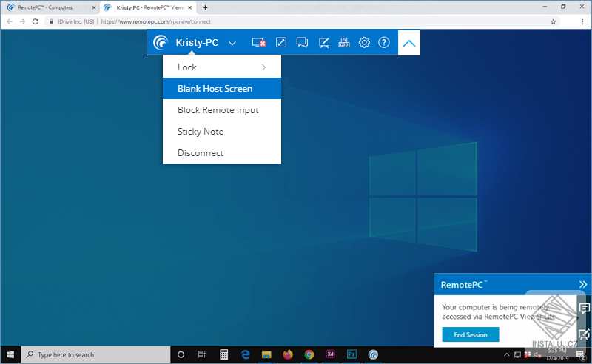
Task: Open Cortana from the taskbar
Action: (181, 354)
